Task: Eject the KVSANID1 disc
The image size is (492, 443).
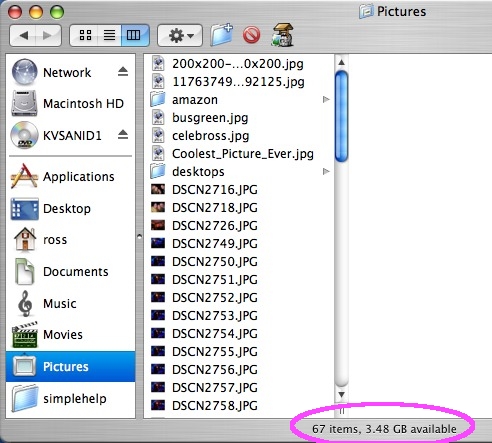Action: pyautogui.click(x=123, y=135)
